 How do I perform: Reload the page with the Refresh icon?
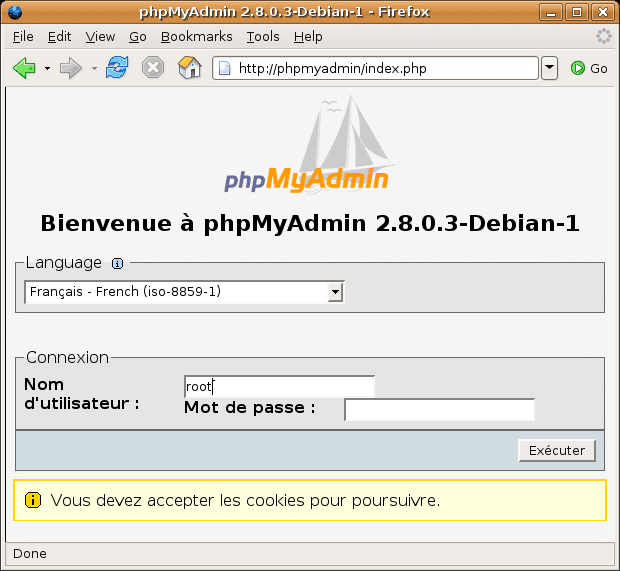[117, 67]
